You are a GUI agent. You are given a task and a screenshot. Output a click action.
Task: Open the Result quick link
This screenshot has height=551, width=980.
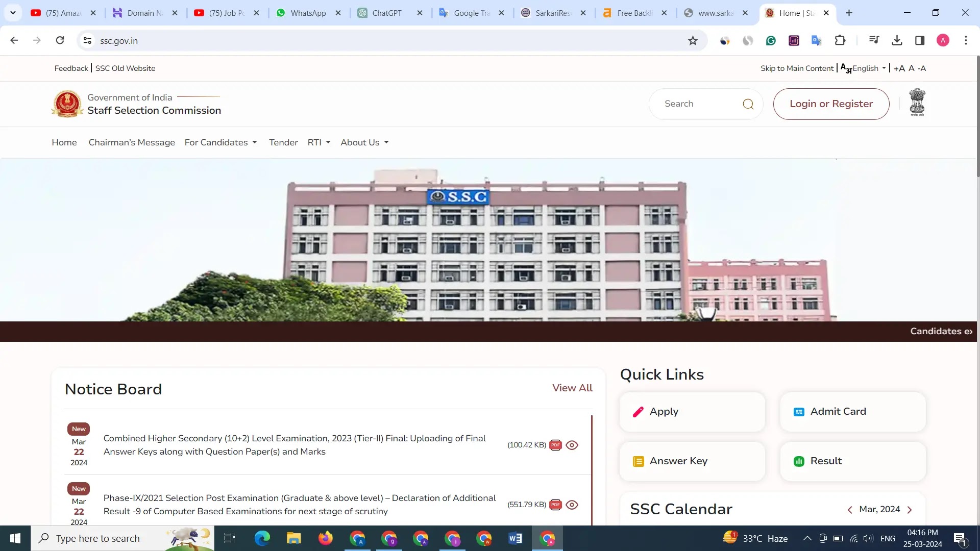(x=853, y=461)
